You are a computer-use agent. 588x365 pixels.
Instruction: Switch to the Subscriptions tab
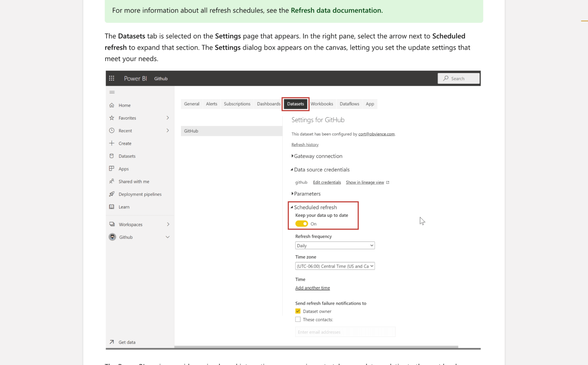tap(237, 104)
